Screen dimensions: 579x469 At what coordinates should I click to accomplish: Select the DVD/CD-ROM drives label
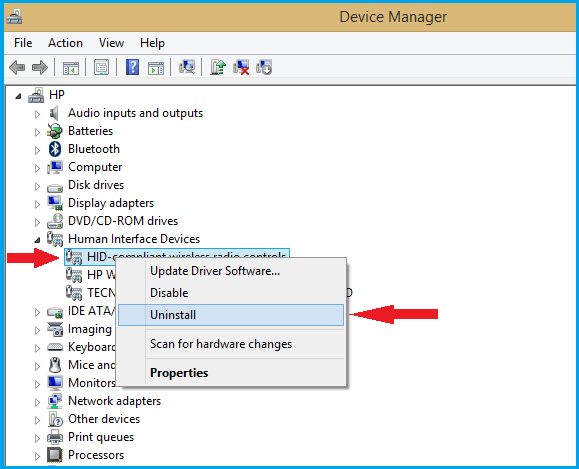pos(123,221)
